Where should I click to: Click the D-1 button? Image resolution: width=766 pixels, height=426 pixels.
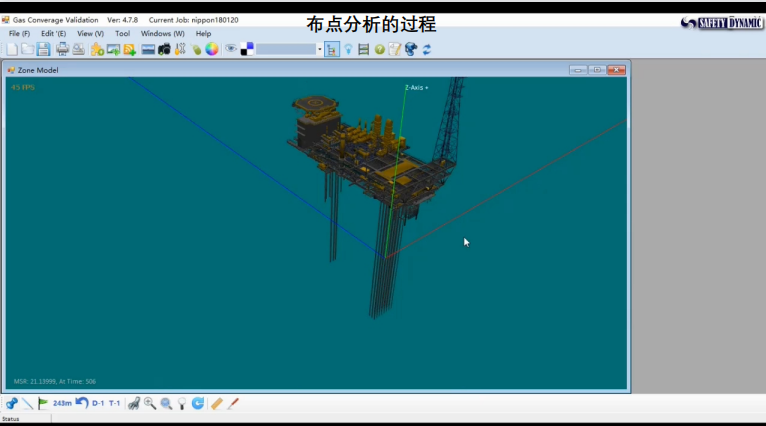(x=98, y=403)
